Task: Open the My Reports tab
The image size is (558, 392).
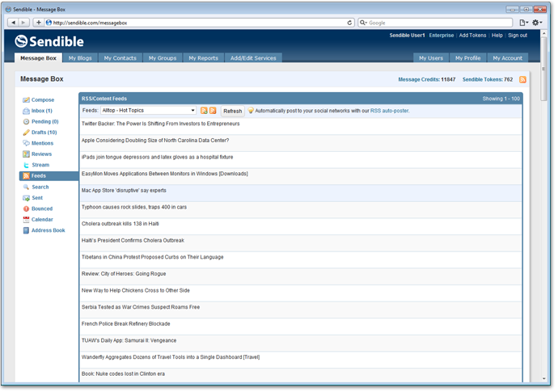Action: click(203, 58)
